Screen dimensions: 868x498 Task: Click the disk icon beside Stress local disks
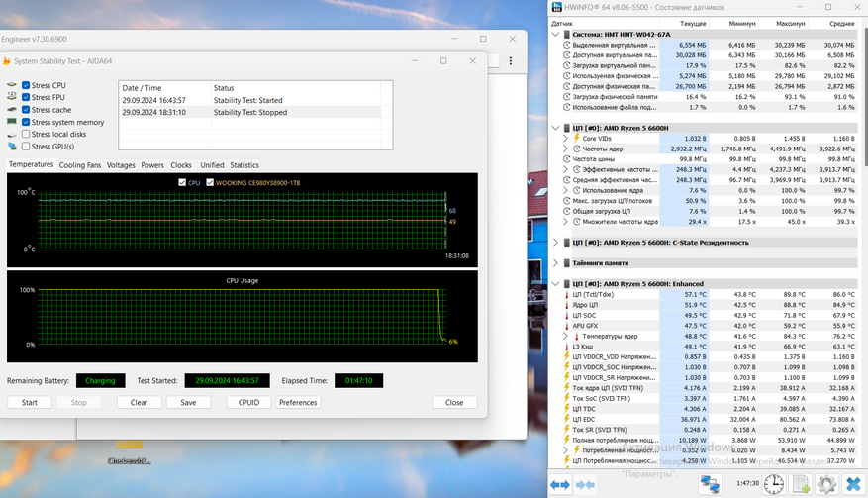12,134
